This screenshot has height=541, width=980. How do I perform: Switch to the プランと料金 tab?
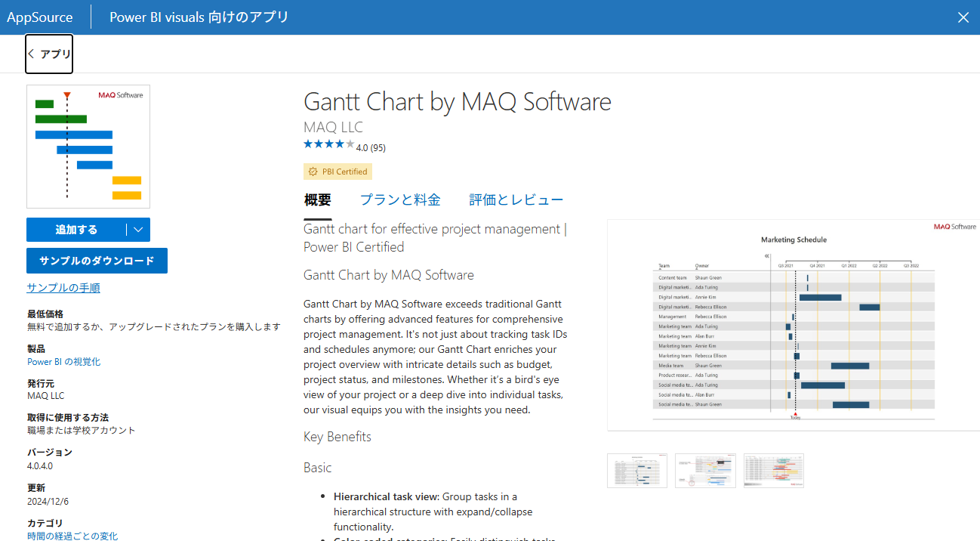point(400,200)
